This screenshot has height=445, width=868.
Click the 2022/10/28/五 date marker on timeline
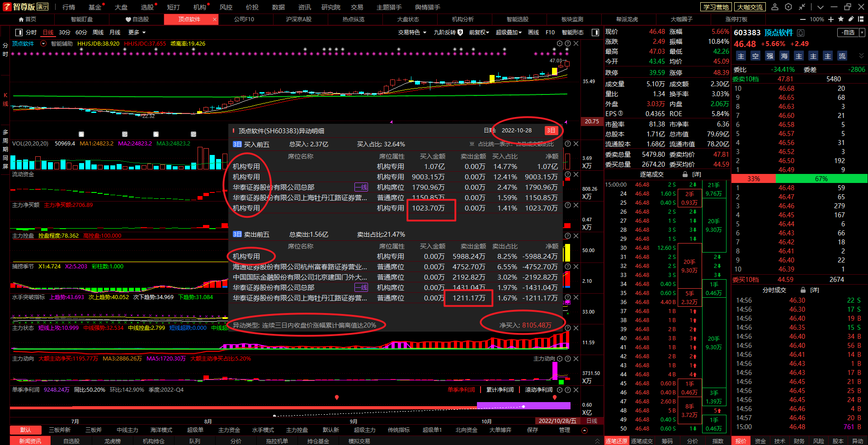[x=557, y=421]
